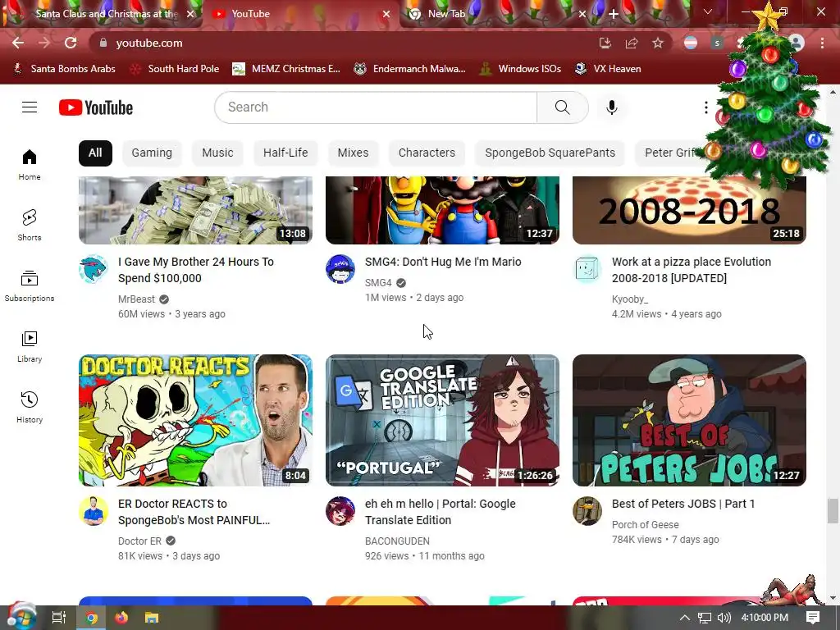
Task: Click the share page icon
Action: [632, 43]
